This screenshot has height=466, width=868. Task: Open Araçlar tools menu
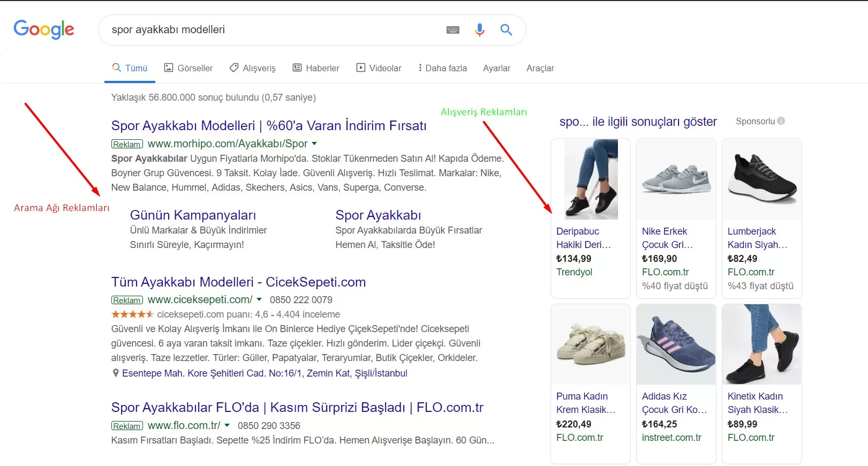coord(540,68)
